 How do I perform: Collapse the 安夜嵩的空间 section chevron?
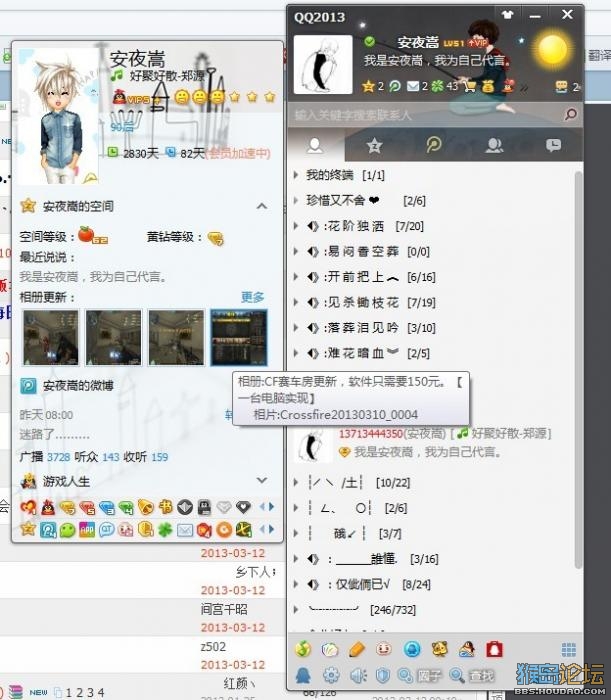coord(262,206)
